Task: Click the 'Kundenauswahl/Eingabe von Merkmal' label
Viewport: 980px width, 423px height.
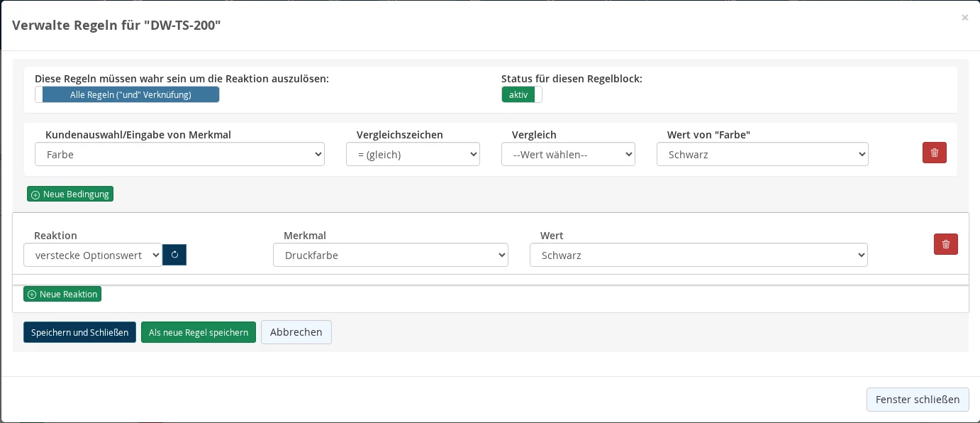Action: [138, 134]
